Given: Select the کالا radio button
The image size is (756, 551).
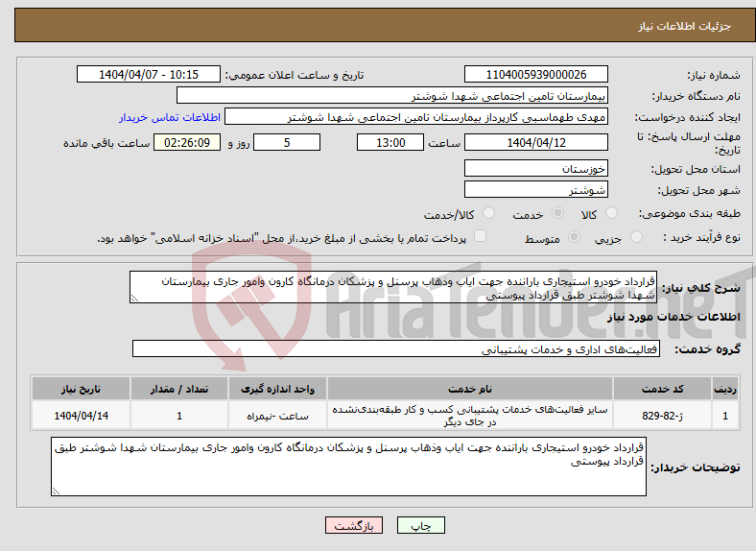Looking at the screenshot, I should 611,213.
